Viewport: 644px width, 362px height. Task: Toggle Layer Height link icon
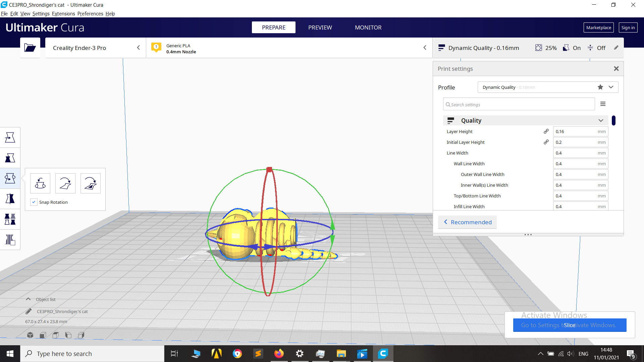point(546,131)
